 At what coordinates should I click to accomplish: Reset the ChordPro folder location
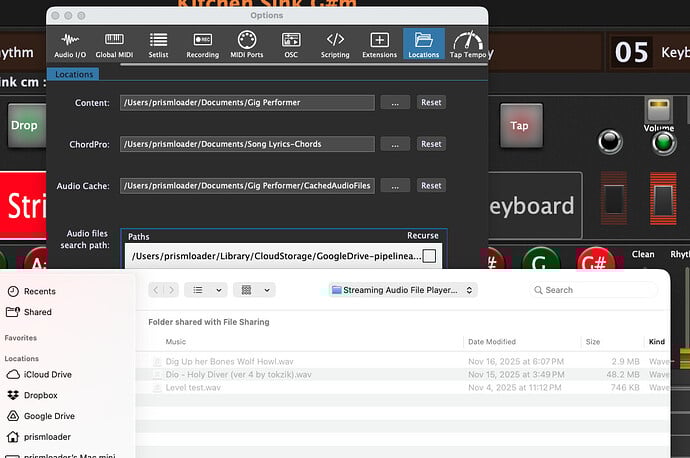click(431, 144)
